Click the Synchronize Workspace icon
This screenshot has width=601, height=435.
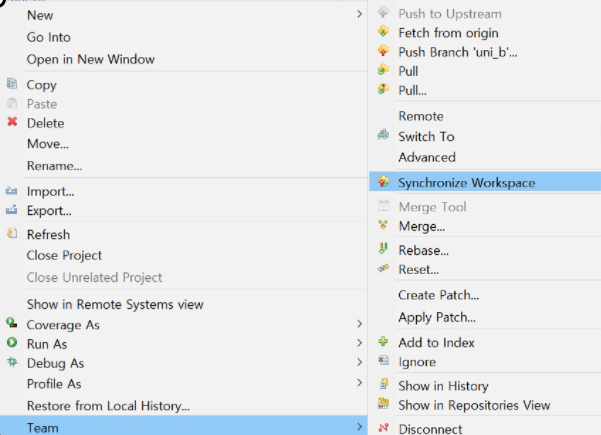(x=383, y=181)
